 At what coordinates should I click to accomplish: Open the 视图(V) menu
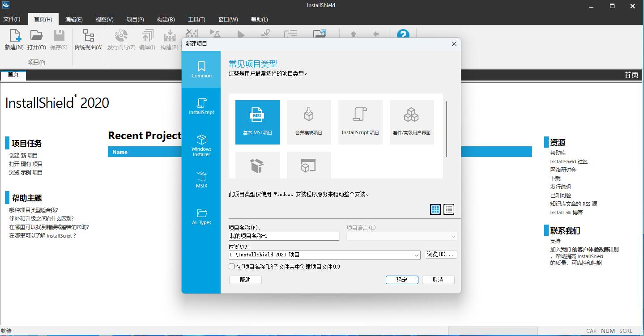105,19
